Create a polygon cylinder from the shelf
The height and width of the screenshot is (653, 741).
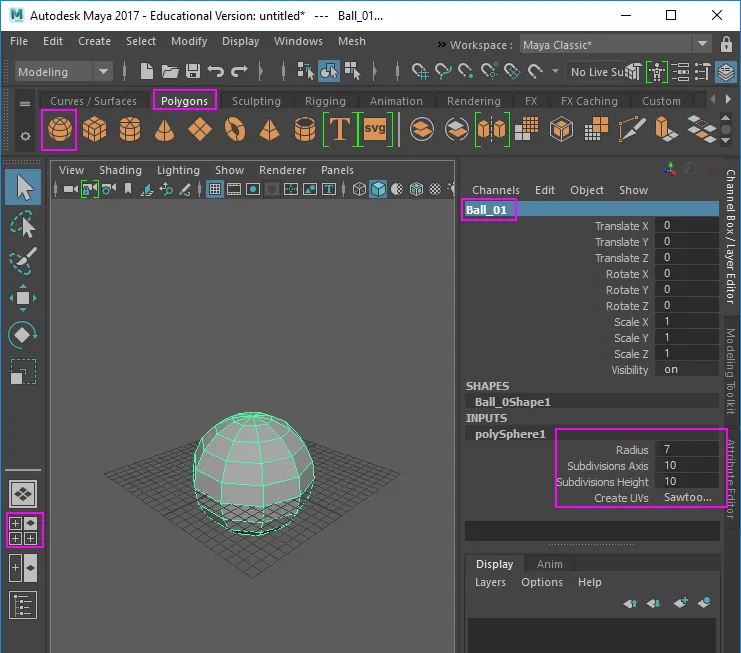(129, 129)
